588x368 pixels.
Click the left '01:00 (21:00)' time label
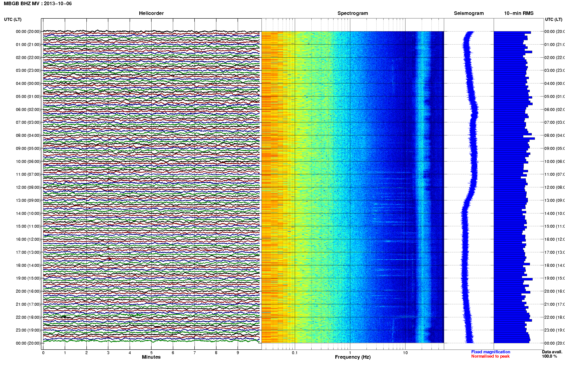28,44
